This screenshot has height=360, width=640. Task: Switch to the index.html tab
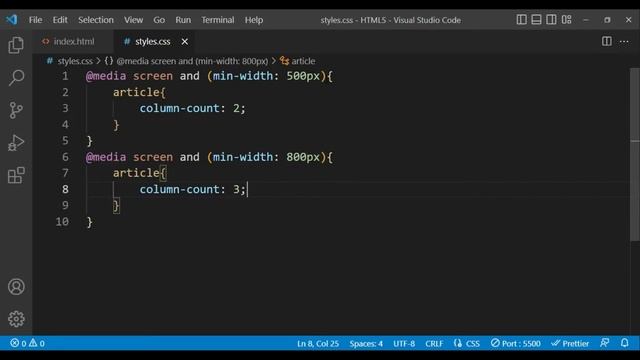[x=73, y=42]
